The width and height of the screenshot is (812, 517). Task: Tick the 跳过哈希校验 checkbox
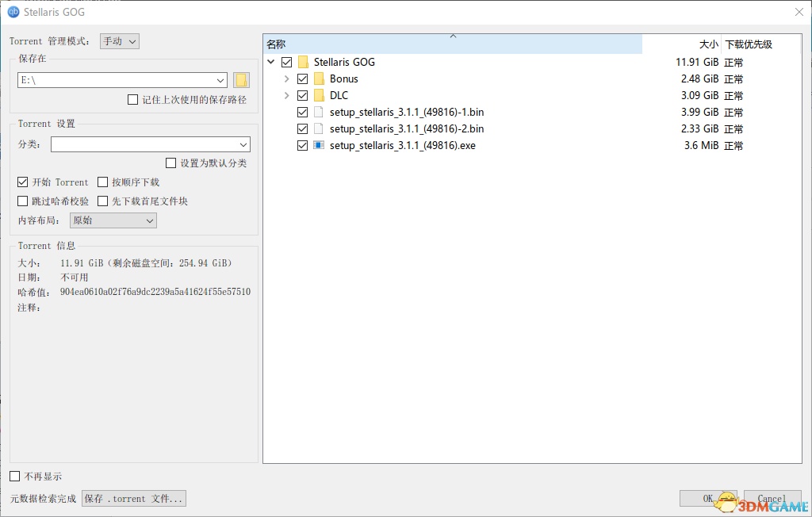tap(23, 201)
